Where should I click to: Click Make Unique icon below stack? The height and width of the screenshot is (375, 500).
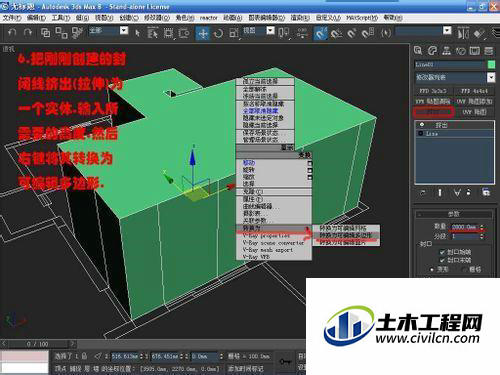457,192
